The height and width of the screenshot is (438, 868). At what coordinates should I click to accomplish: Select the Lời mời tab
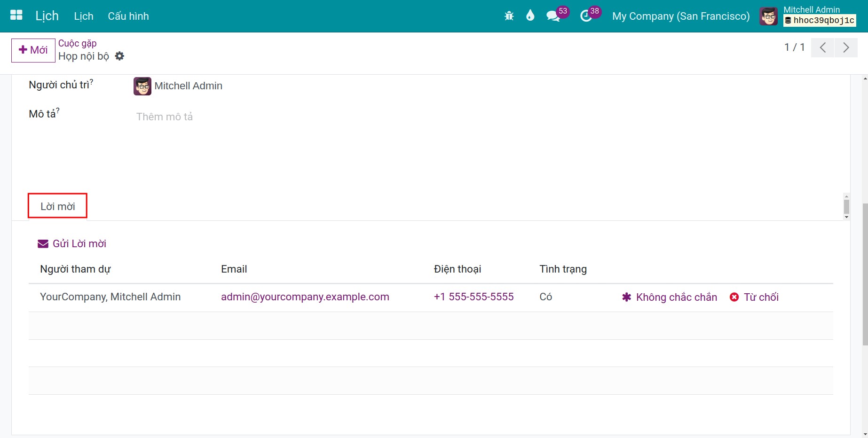[x=58, y=206]
